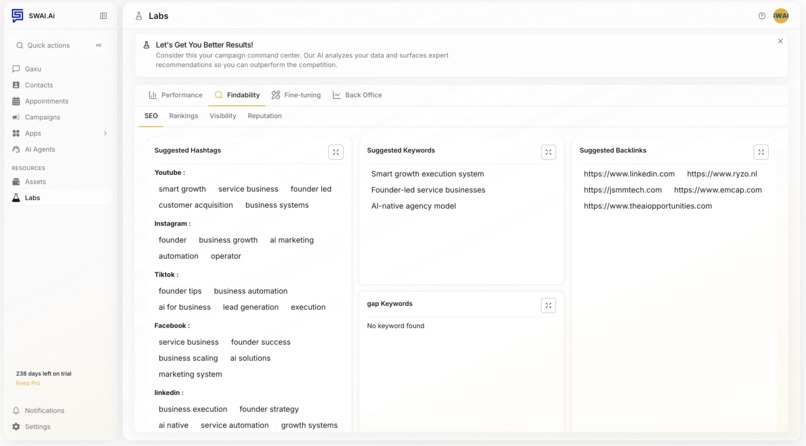Click the 'ai solutions' Facebook hashtag
The height and width of the screenshot is (446, 806).
pos(250,358)
